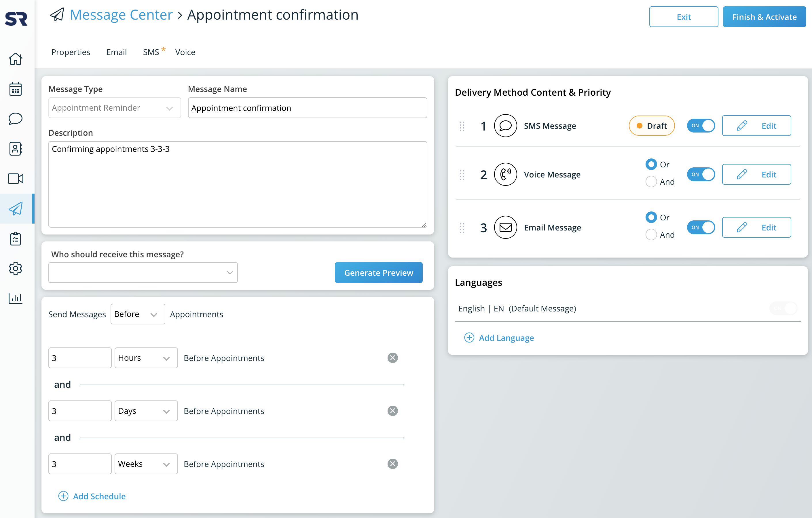The height and width of the screenshot is (518, 812).
Task: Toggle Voice Message ON switch
Action: (701, 175)
